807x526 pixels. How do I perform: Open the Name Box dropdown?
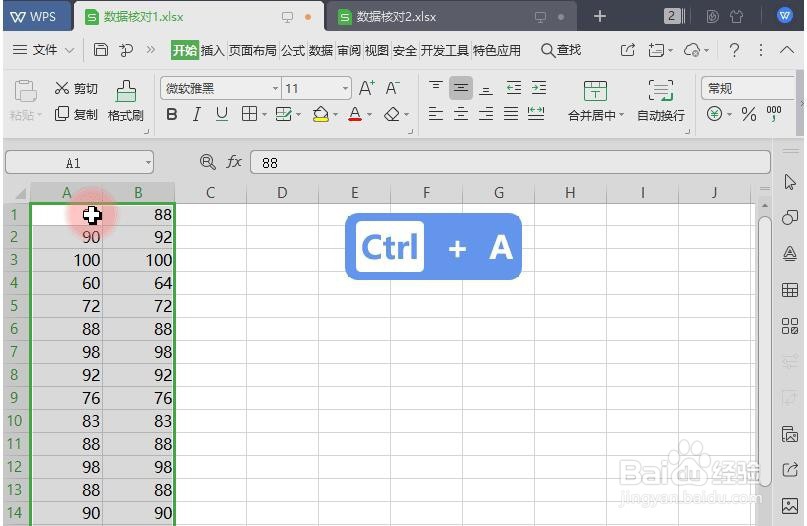click(148, 163)
